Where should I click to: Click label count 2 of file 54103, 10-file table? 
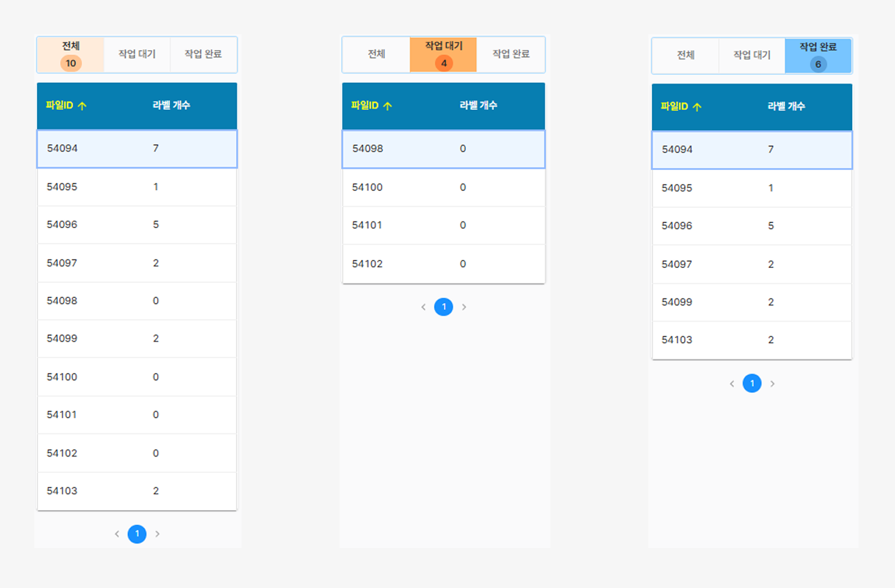pyautogui.click(x=156, y=491)
